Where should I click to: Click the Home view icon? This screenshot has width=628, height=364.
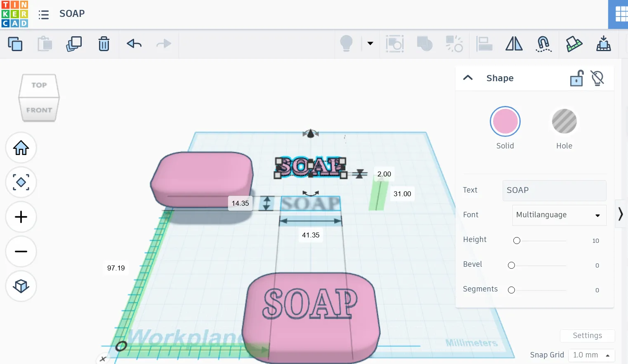pyautogui.click(x=21, y=148)
